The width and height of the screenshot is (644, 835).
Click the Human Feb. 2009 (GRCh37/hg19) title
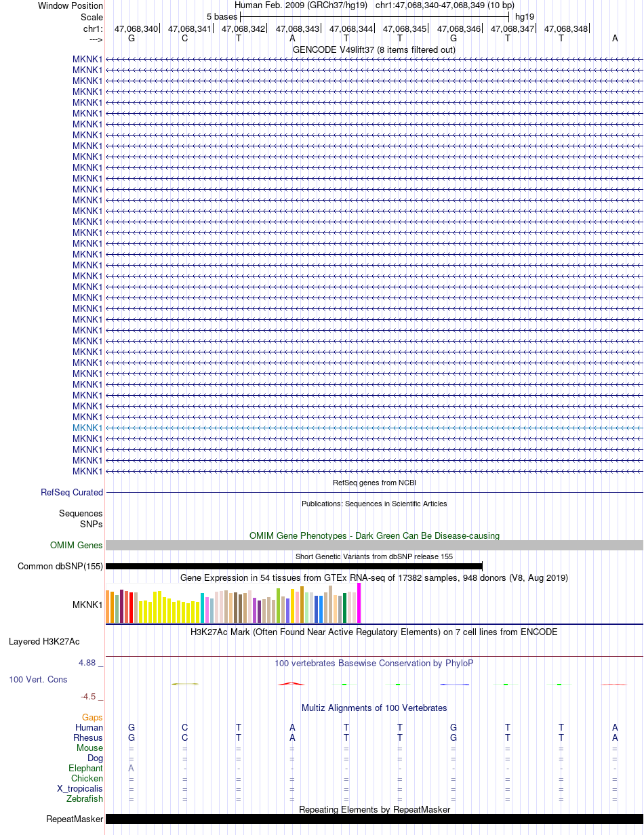coord(301,5)
